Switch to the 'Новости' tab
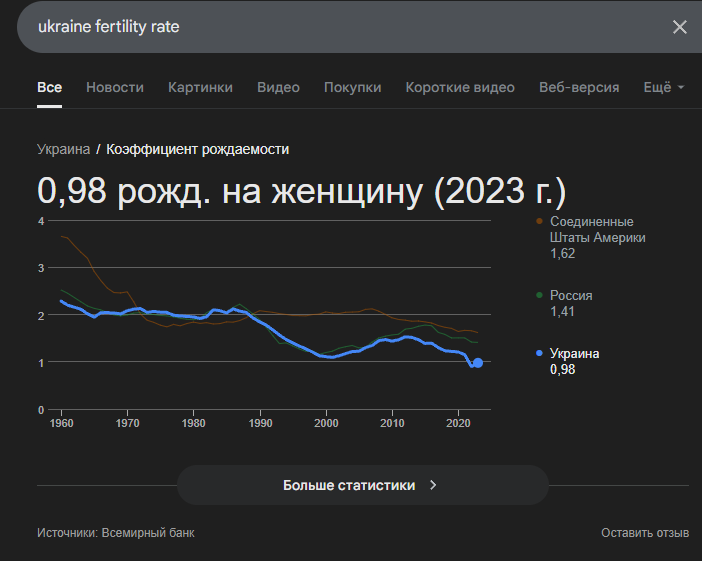This screenshot has width=702, height=561. (x=115, y=87)
